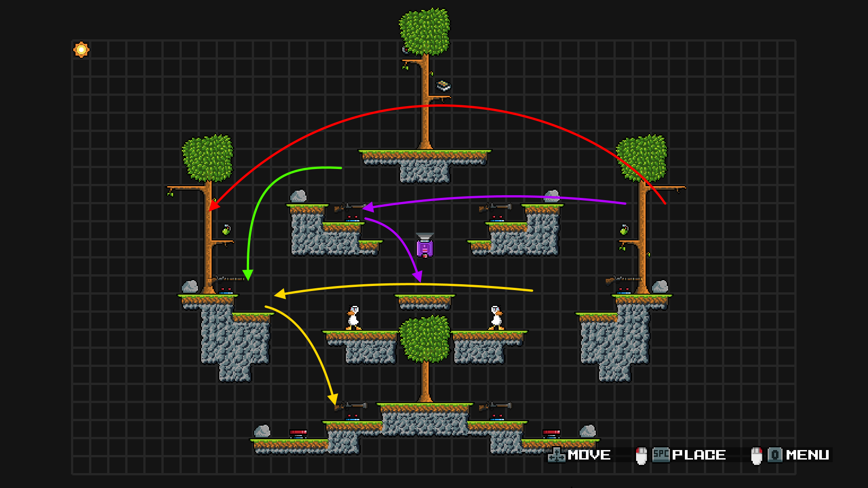Click the gray rock on far bottom-left ledge

262,432
